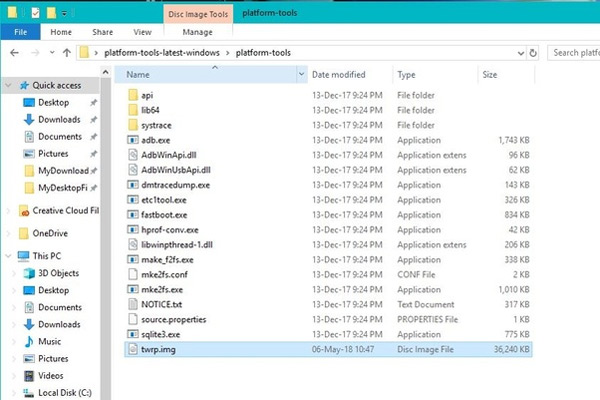Click the NOTICE.txt document icon

[133, 304]
